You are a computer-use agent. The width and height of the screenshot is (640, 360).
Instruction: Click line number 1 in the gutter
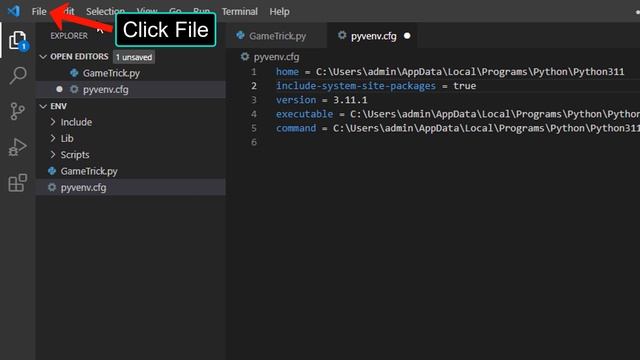tap(254, 72)
